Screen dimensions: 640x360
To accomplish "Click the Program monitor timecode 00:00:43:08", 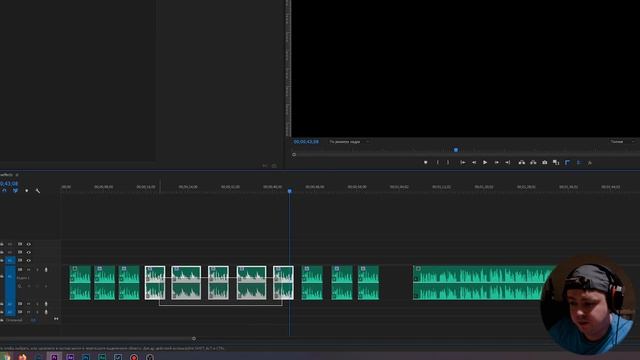I will pos(306,142).
